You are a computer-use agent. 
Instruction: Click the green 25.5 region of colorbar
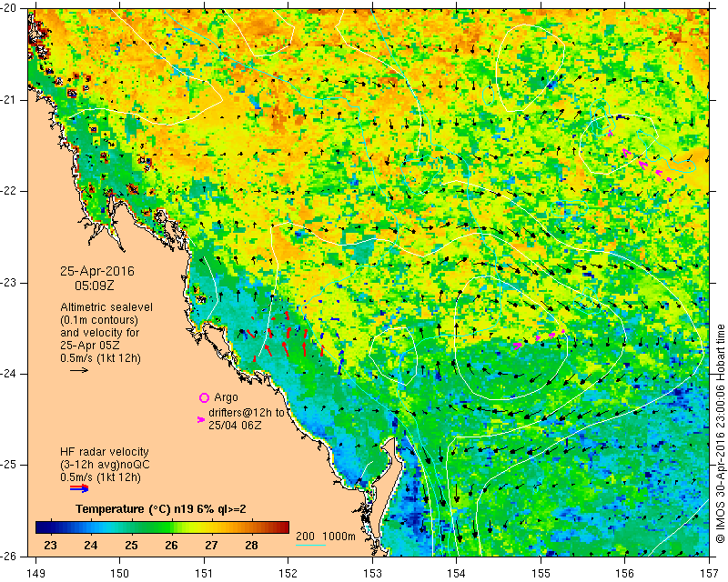pos(151,527)
